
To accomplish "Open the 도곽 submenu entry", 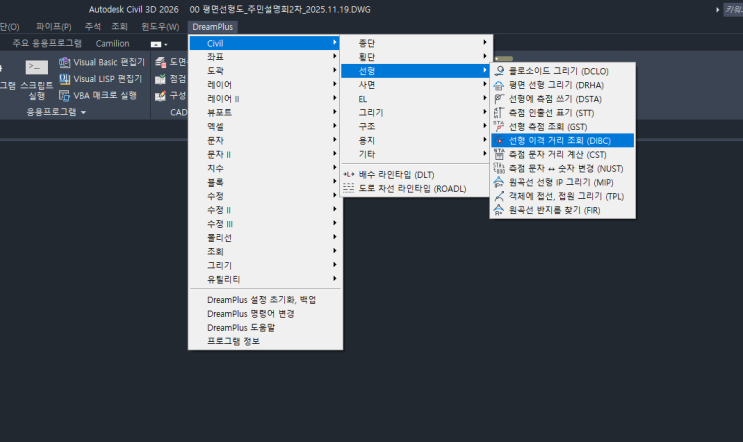I will [265, 71].
